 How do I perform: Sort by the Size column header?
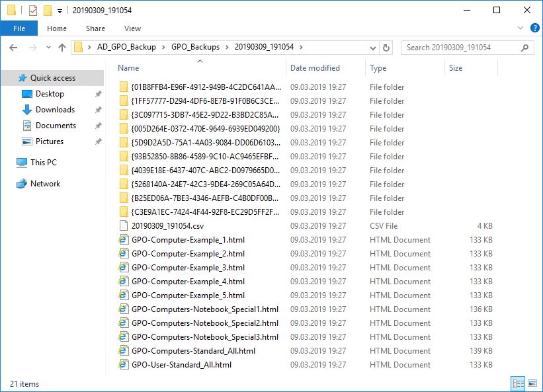coord(471,68)
